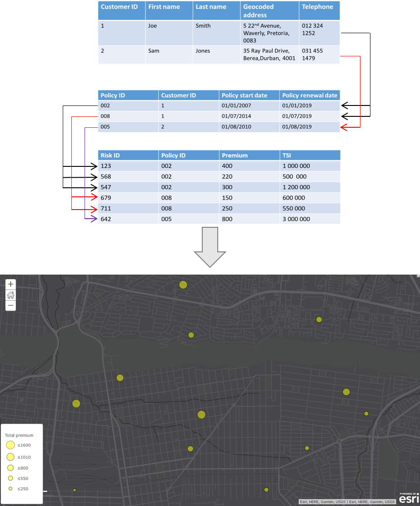420x506 pixels.
Task: Click purple arrowhead pointing to Risk ID 642
Action: coord(95,219)
